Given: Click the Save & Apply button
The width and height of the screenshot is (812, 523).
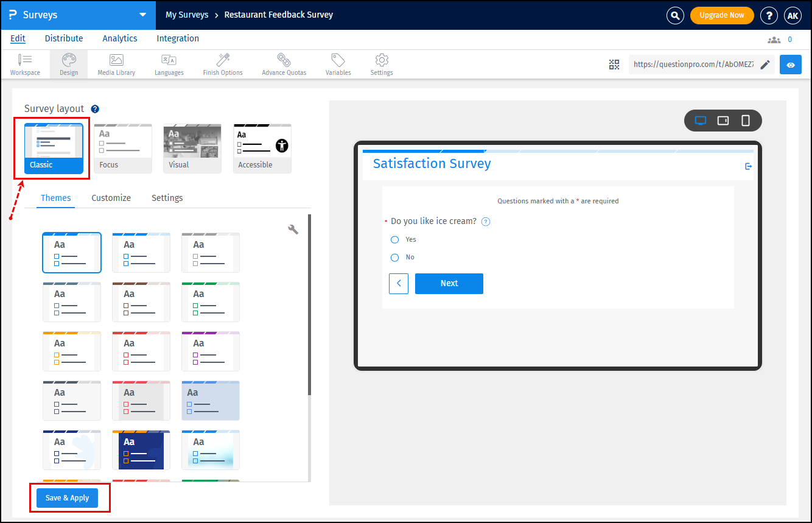Looking at the screenshot, I should point(67,497).
